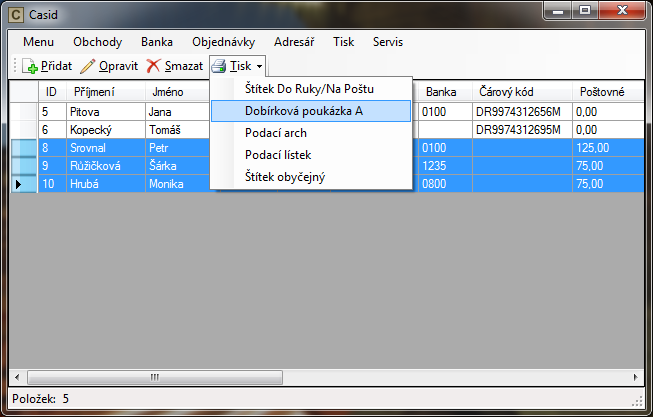Click barcode DR9974312656M
Viewport: 653px width, 417px height.
pos(522,112)
